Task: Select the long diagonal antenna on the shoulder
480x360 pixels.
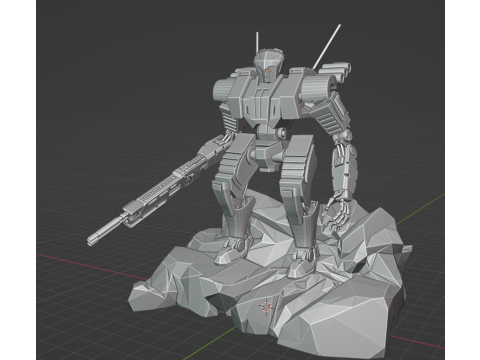Action: click(x=327, y=47)
